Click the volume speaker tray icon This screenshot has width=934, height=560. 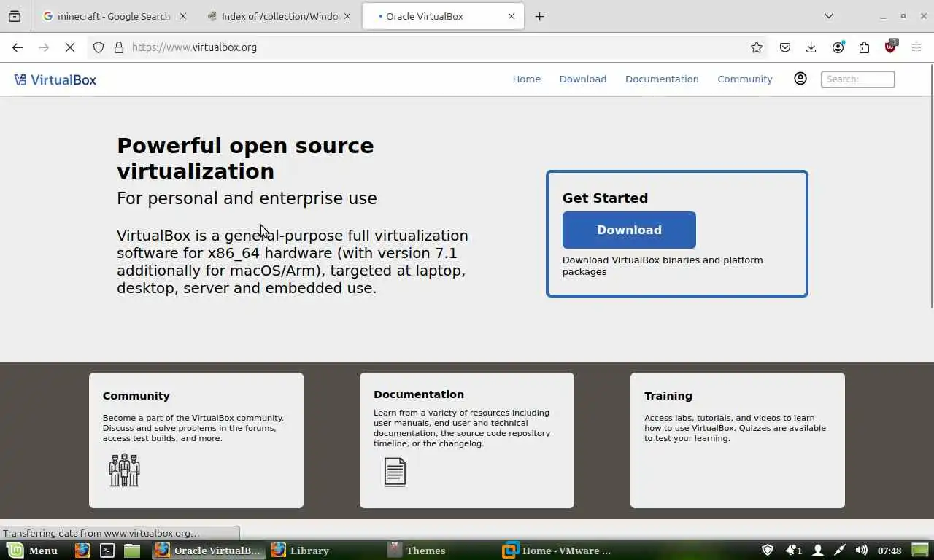(861, 550)
